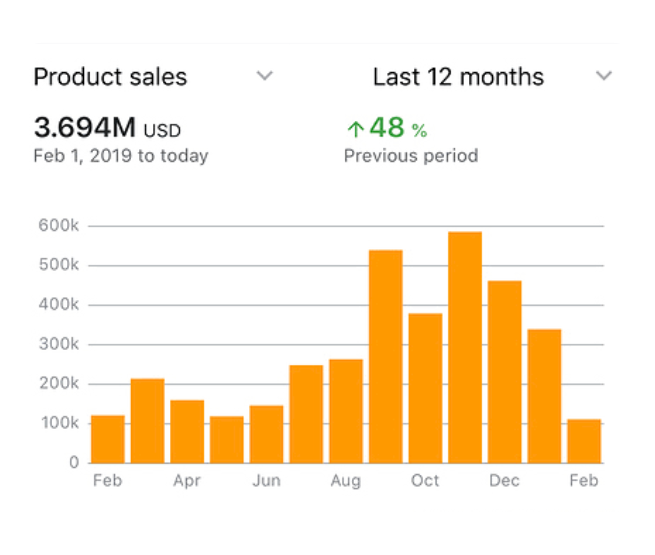
Task: Click the 3.694M USD total
Action: (x=107, y=128)
